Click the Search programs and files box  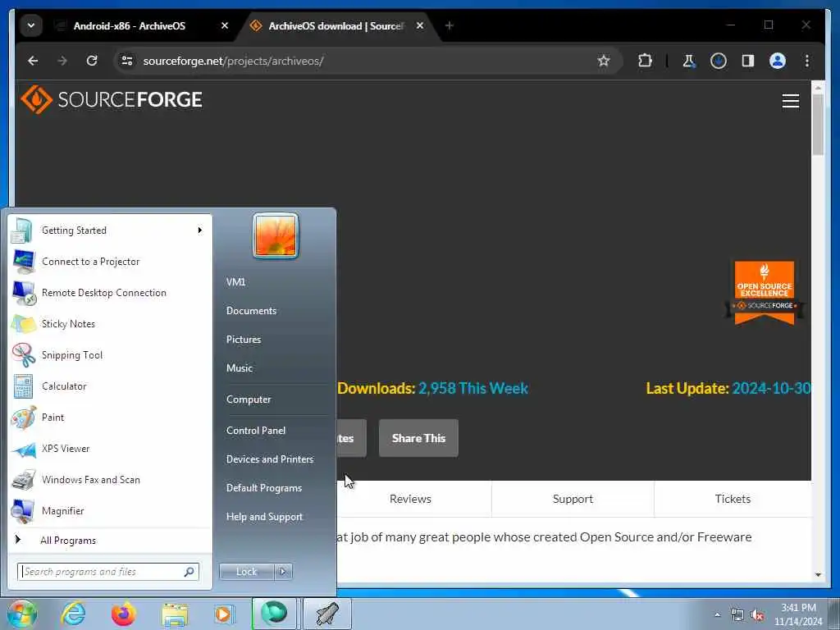pos(108,572)
